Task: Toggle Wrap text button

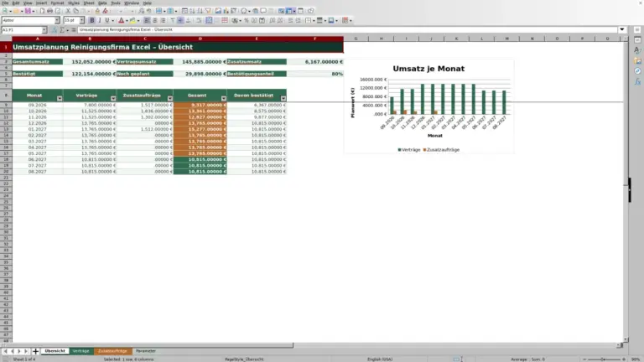Action: 199,20
